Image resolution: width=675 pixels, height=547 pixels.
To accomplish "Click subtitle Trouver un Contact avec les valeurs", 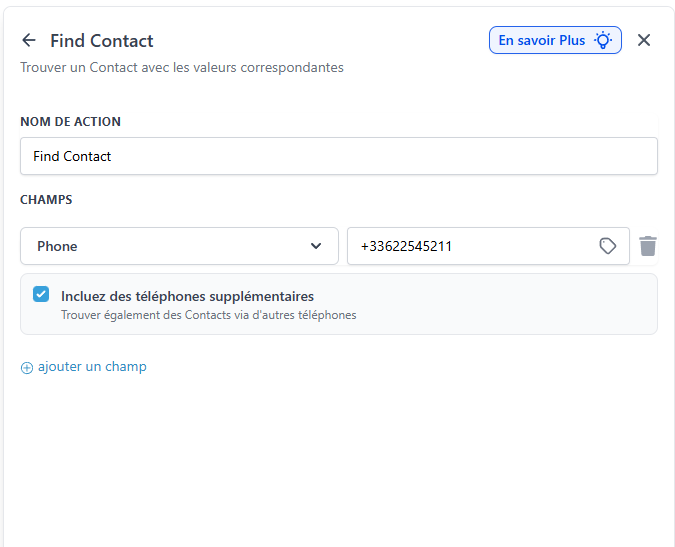I will click(x=182, y=68).
